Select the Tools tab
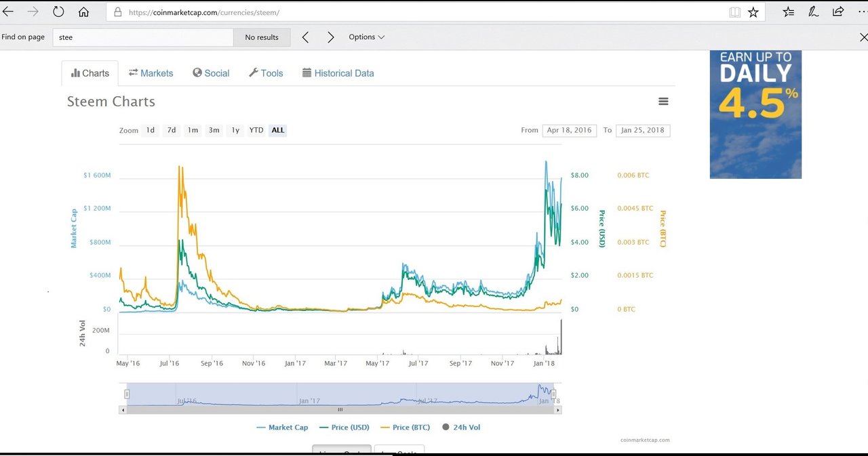 point(266,73)
